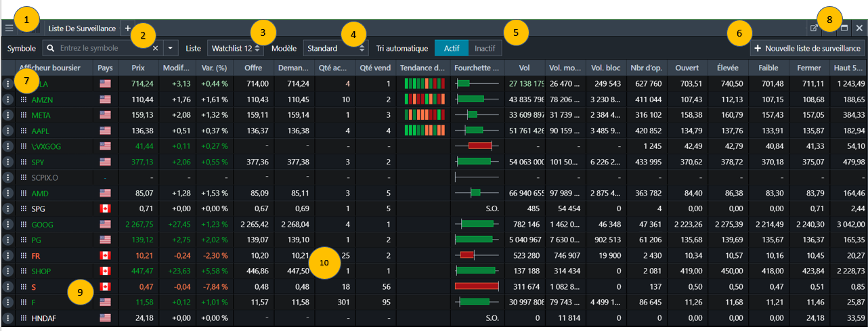
Task: Focus the Entrez le symbole search field
Action: point(102,49)
